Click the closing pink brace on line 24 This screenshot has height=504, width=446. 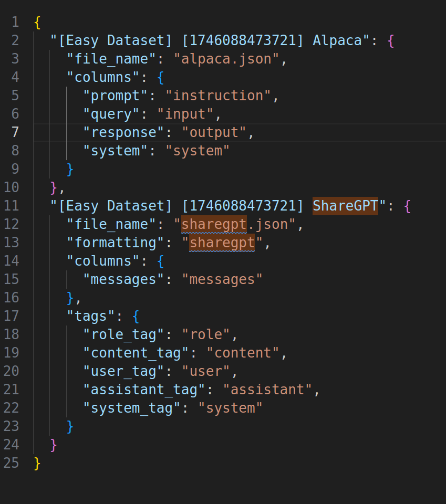(54, 445)
